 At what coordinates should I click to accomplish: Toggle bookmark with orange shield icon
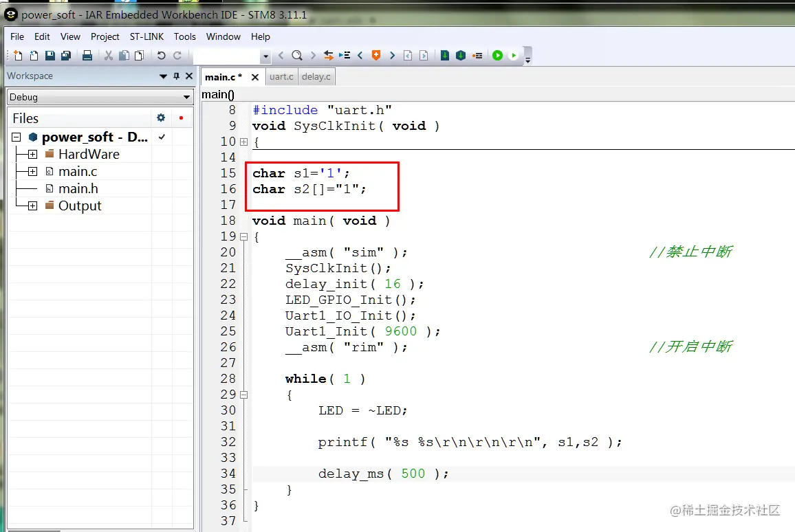tap(376, 55)
